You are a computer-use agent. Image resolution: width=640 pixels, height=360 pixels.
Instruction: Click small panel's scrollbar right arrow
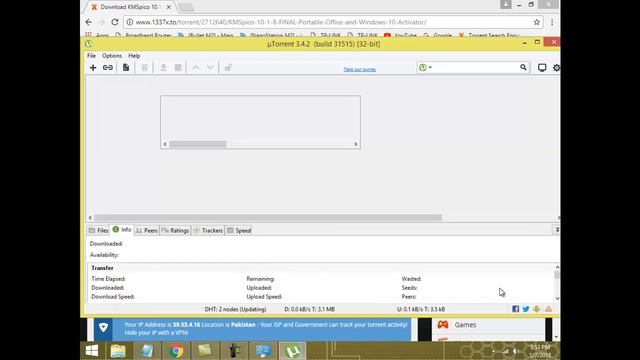coord(356,144)
